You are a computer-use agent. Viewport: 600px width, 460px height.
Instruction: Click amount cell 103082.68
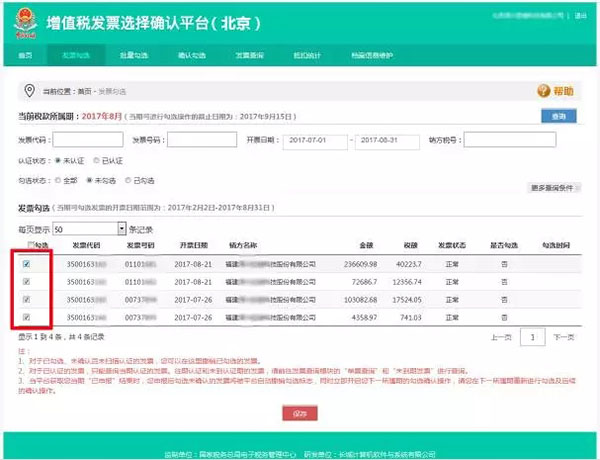point(360,300)
